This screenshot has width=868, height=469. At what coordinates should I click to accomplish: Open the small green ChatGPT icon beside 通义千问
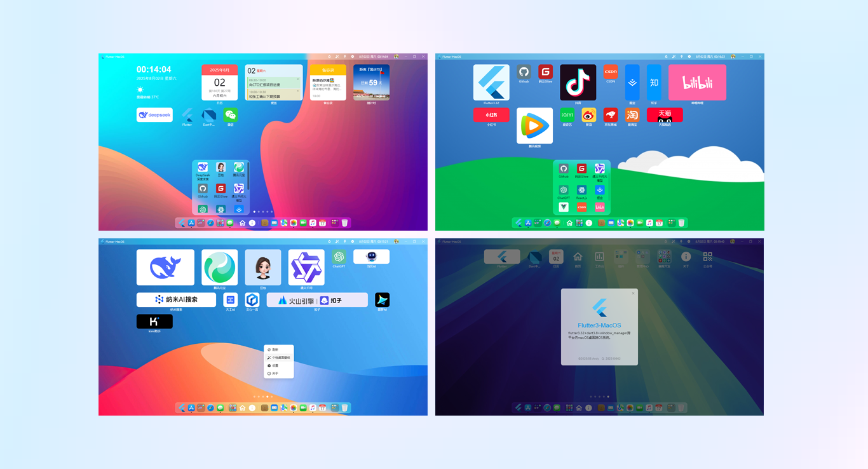(339, 257)
